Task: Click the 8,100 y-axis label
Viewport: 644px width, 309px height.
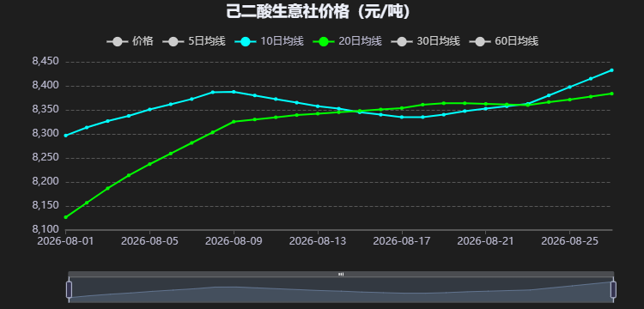Action: (46, 229)
